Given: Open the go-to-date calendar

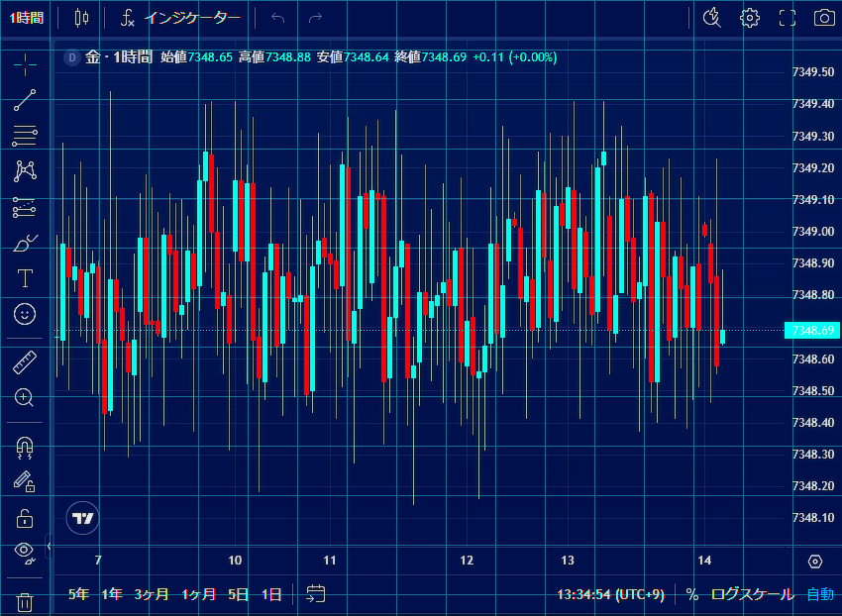Looking at the screenshot, I should coord(316,594).
